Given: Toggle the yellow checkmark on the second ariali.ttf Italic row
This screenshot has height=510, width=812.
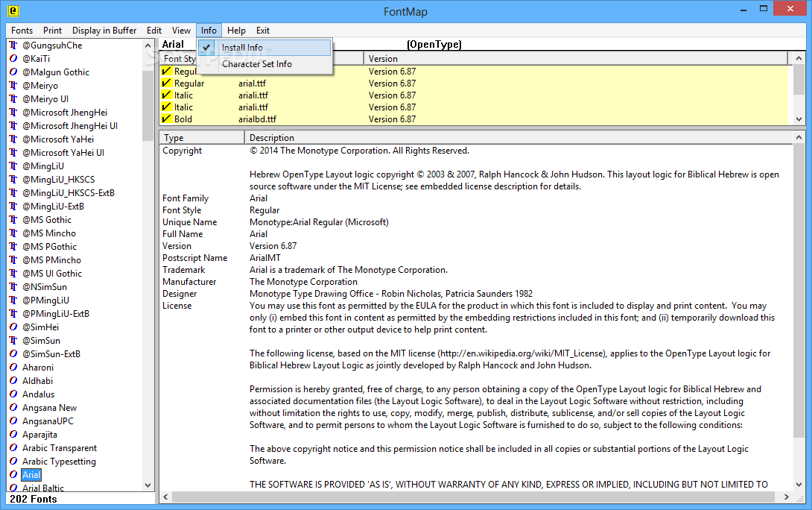Looking at the screenshot, I should (166, 107).
